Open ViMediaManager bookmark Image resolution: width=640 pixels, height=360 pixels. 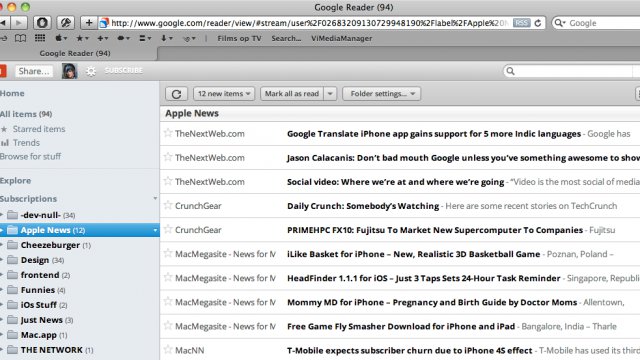[342, 38]
